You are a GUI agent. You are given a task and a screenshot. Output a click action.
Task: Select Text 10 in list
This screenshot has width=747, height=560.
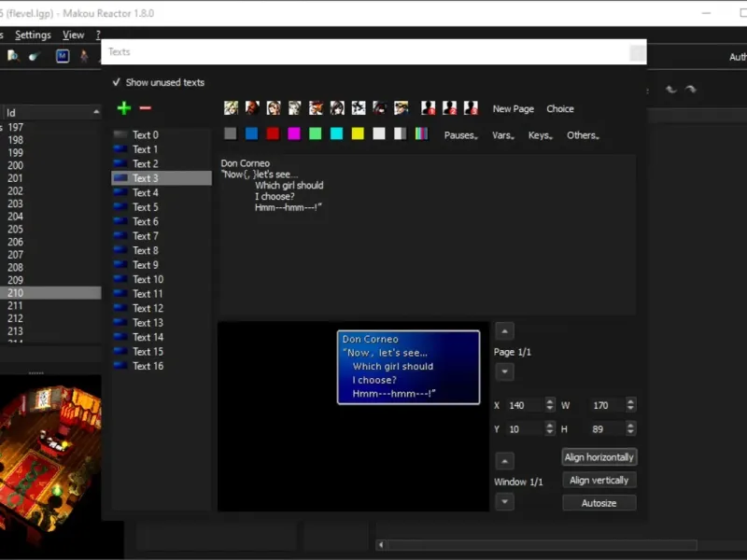[x=162, y=279]
